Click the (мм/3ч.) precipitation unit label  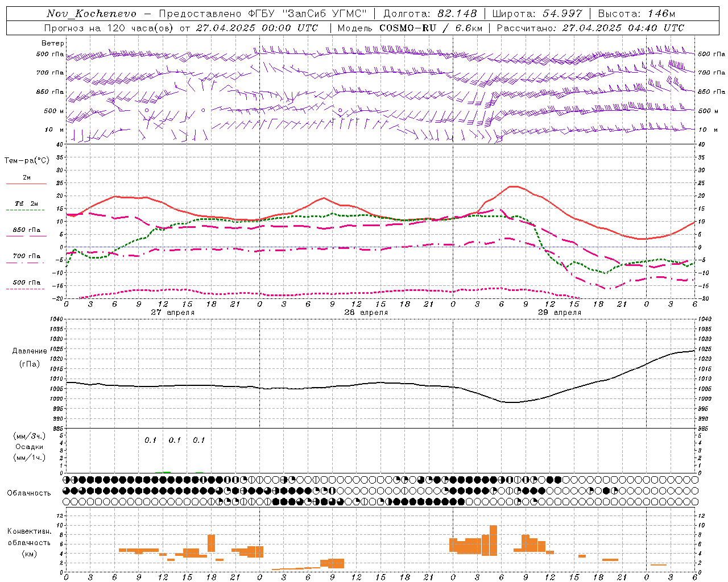pos(30,436)
